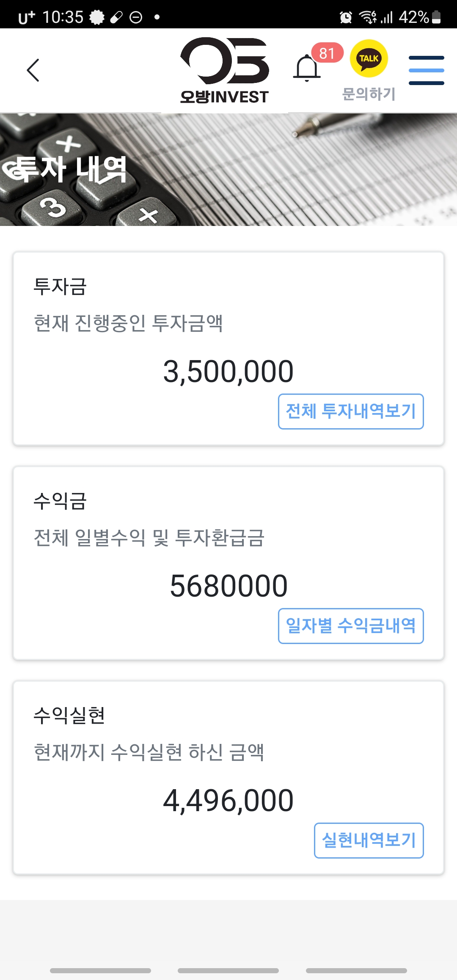Select the 수익실현 card

click(228, 778)
